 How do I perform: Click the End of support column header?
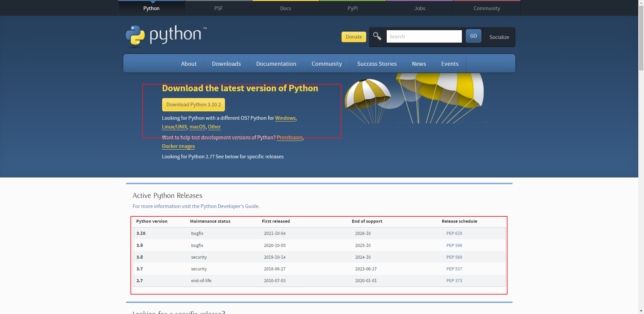pyautogui.click(x=367, y=221)
